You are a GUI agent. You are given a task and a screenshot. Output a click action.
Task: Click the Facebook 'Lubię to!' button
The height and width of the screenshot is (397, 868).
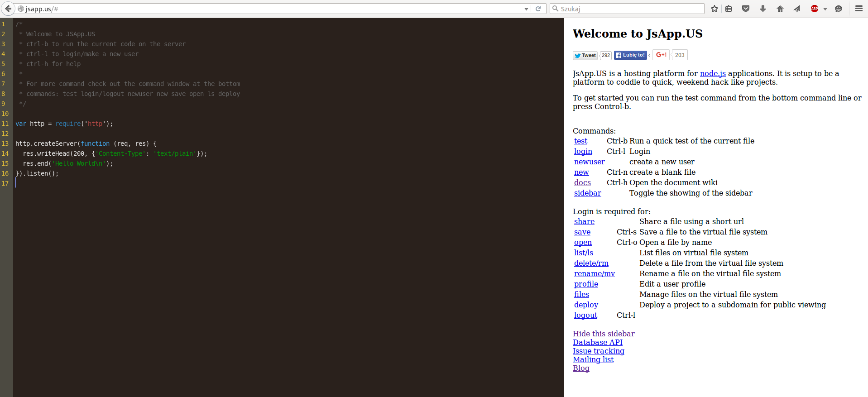630,55
